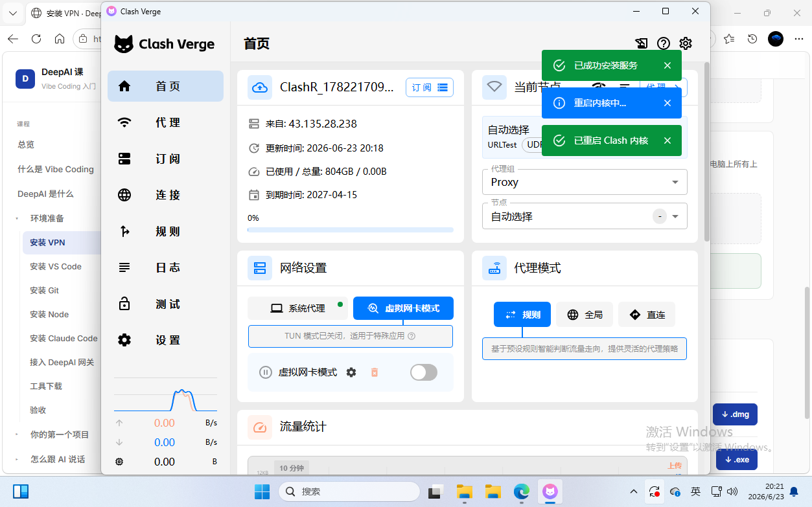This screenshot has height=507, width=812.
Task: Select the 全局 proxy mode
Action: 585,315
